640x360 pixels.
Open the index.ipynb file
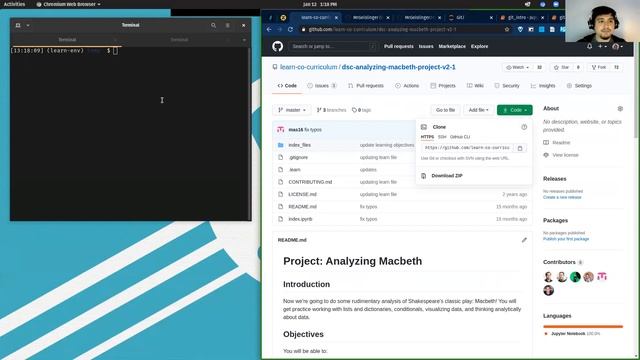click(300, 219)
